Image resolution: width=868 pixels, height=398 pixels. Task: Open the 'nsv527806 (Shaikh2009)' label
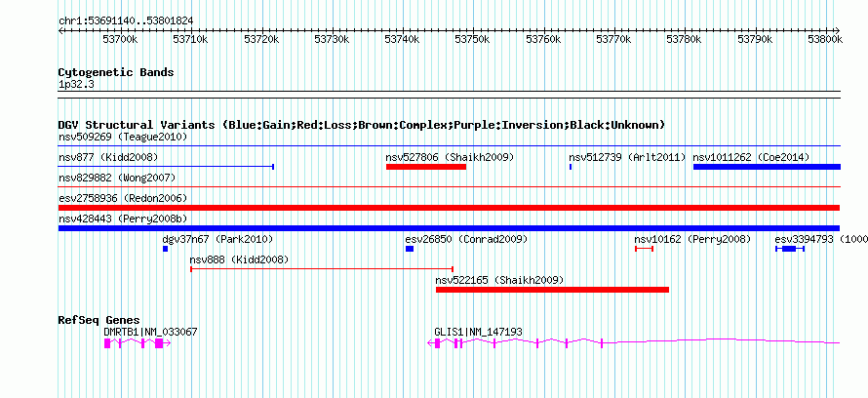(450, 157)
